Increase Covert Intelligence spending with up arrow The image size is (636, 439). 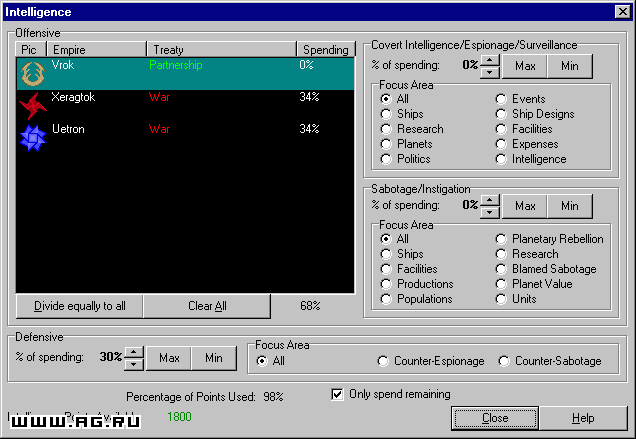[490, 61]
